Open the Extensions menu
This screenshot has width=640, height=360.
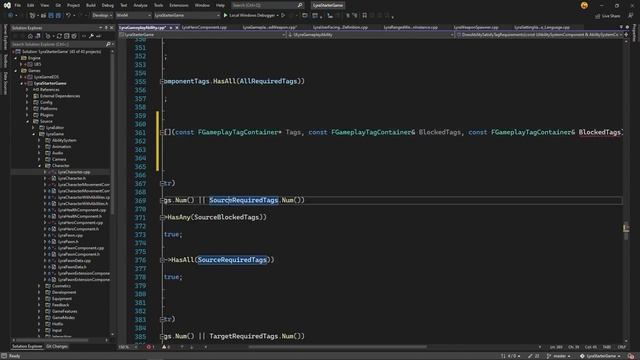click(179, 5)
